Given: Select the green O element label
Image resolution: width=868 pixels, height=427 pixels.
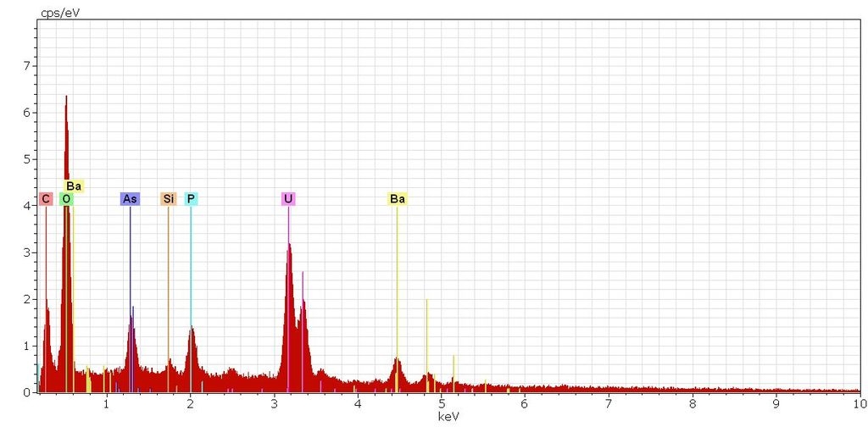Looking at the screenshot, I should (x=66, y=199).
